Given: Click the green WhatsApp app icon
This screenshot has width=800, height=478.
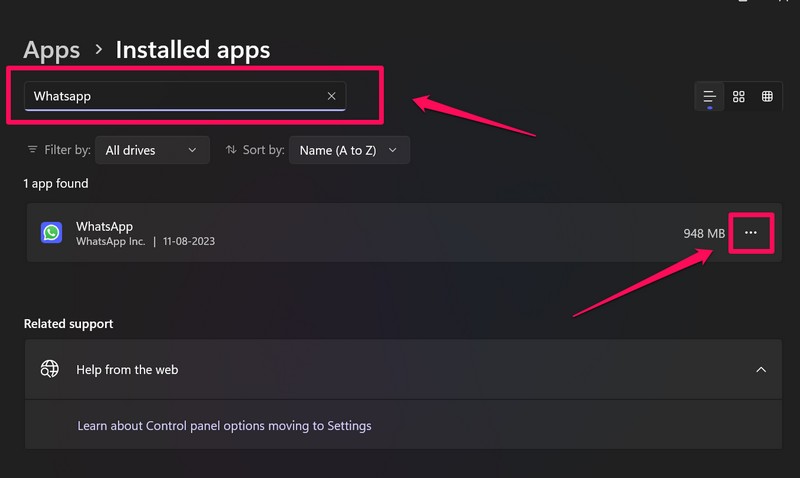Looking at the screenshot, I should click(x=51, y=233).
